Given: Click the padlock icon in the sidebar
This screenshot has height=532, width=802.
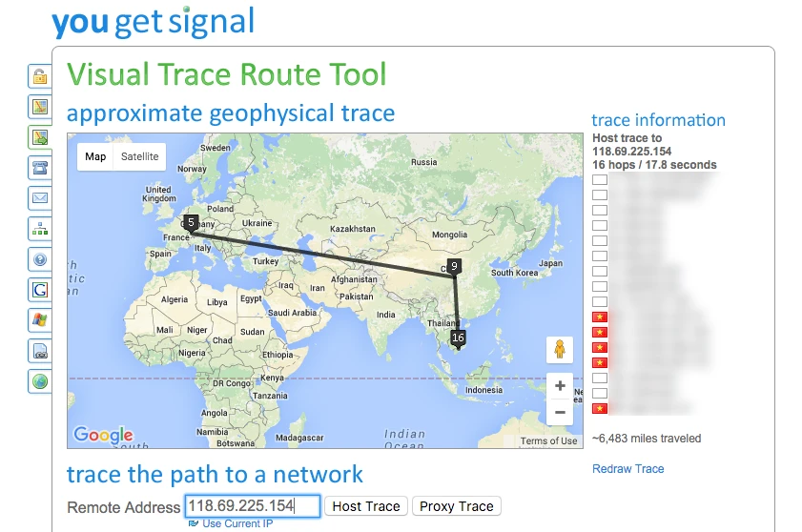Looking at the screenshot, I should pyautogui.click(x=39, y=76).
